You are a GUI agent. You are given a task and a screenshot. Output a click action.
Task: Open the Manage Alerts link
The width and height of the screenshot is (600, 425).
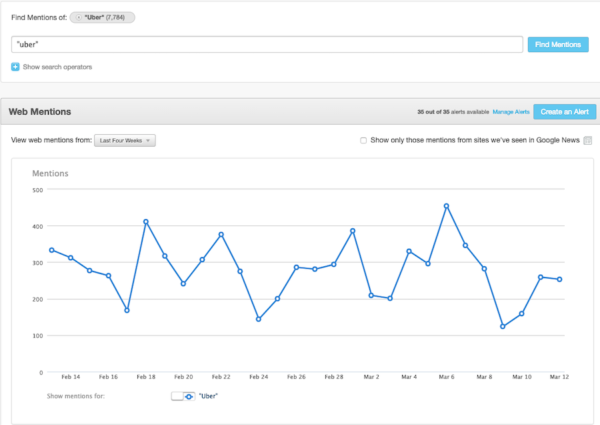tap(511, 112)
